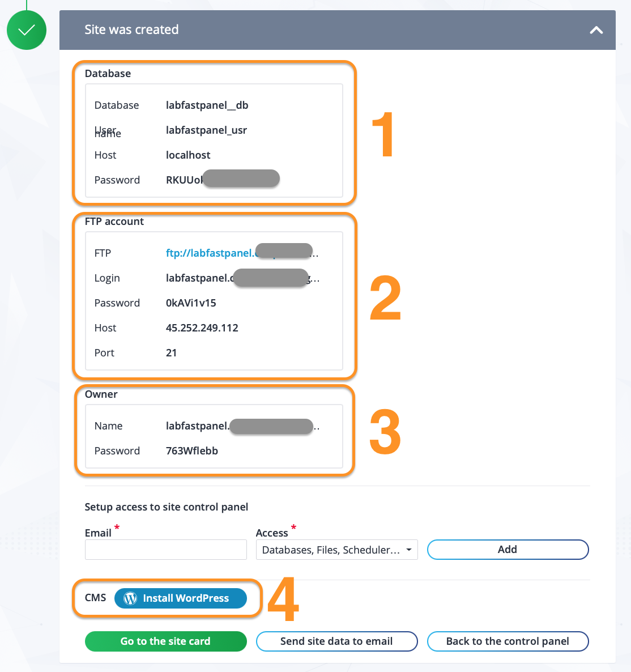Go to the site card

[166, 641]
